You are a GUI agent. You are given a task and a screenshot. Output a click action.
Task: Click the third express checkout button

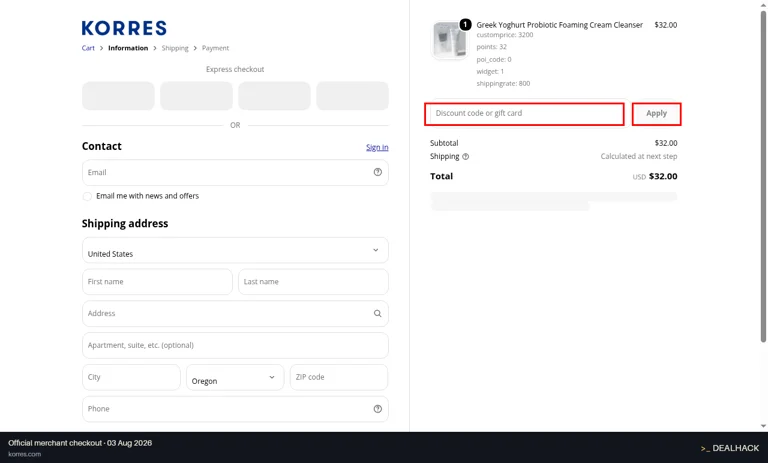coord(274,96)
